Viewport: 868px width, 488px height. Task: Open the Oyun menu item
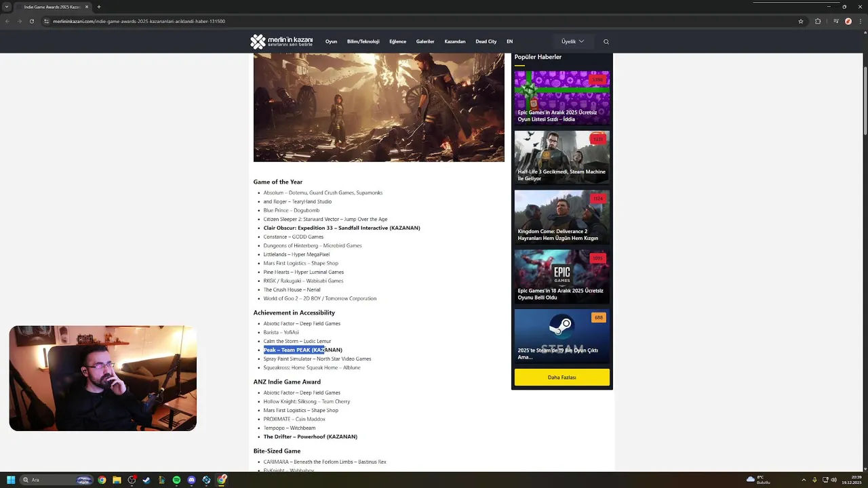pyautogui.click(x=331, y=42)
